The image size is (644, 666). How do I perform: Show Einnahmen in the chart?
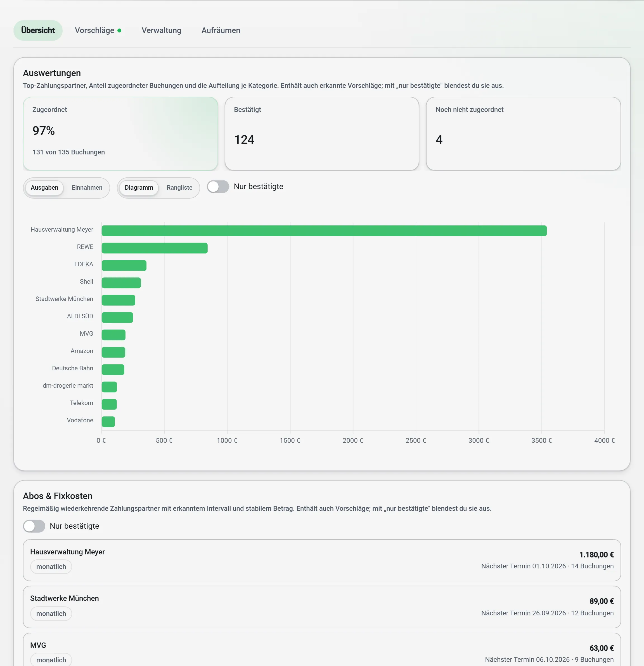click(x=87, y=188)
